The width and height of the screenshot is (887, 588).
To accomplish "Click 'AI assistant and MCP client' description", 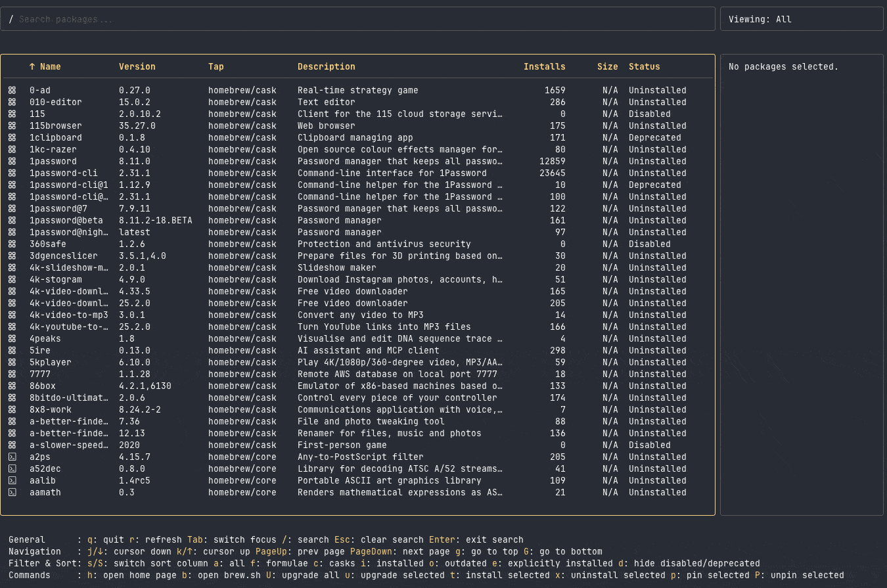I will tap(369, 350).
